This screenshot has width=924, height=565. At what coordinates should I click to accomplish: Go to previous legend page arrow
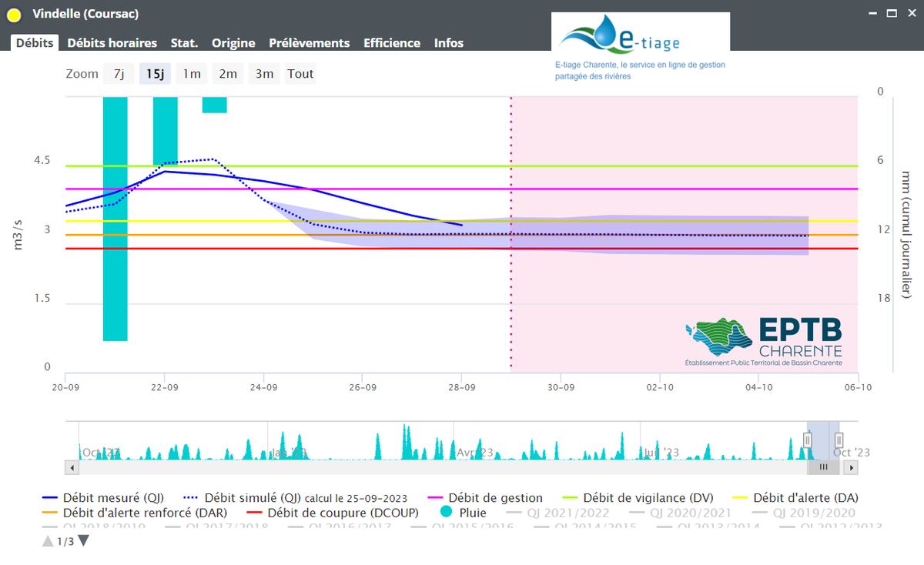(48, 541)
